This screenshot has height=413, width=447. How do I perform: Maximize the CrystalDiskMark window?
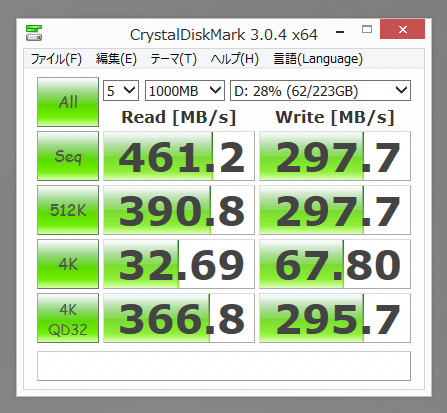coord(367,30)
